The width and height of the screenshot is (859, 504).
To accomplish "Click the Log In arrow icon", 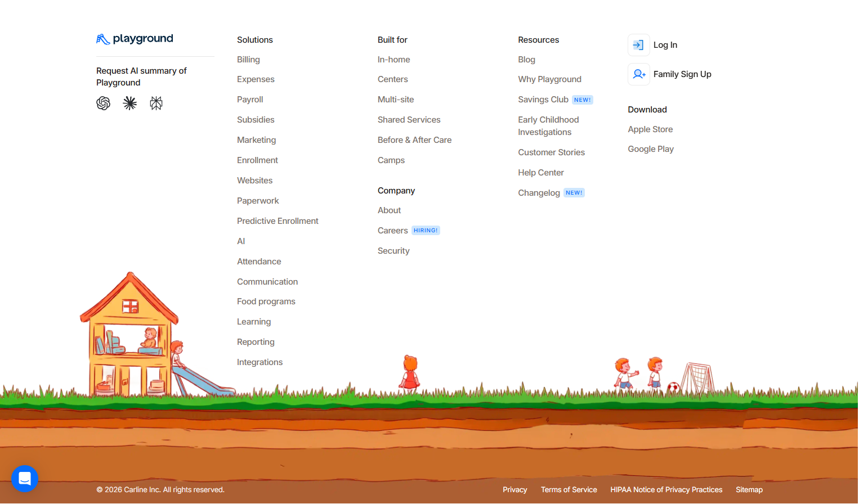I will tap(639, 45).
